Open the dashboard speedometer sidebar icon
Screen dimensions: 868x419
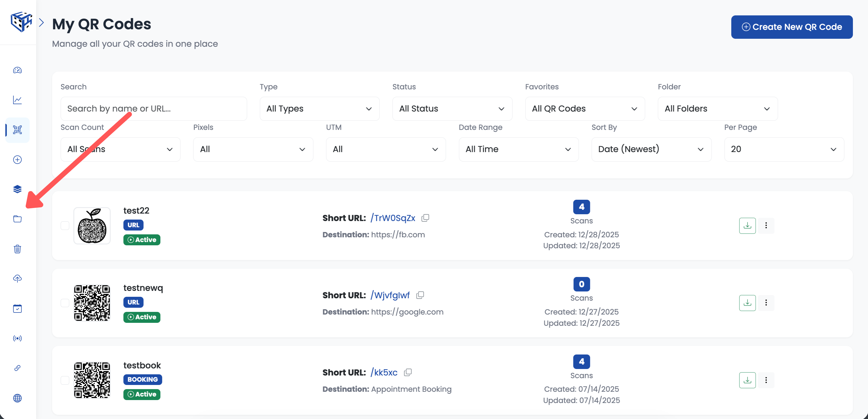[17, 70]
